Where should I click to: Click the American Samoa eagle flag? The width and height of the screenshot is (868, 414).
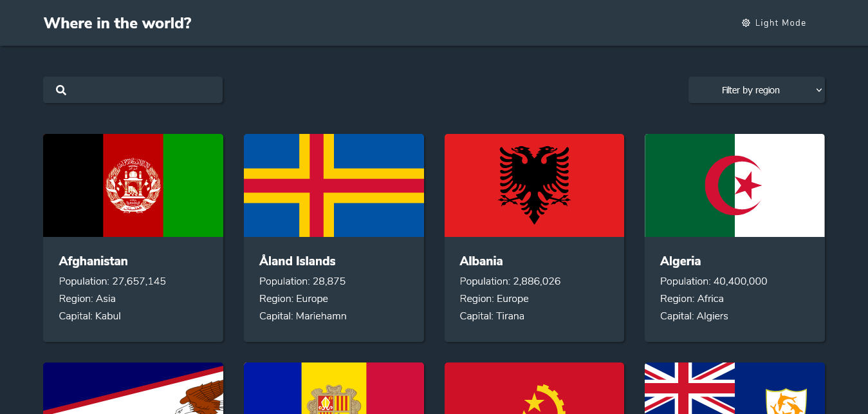click(x=133, y=388)
